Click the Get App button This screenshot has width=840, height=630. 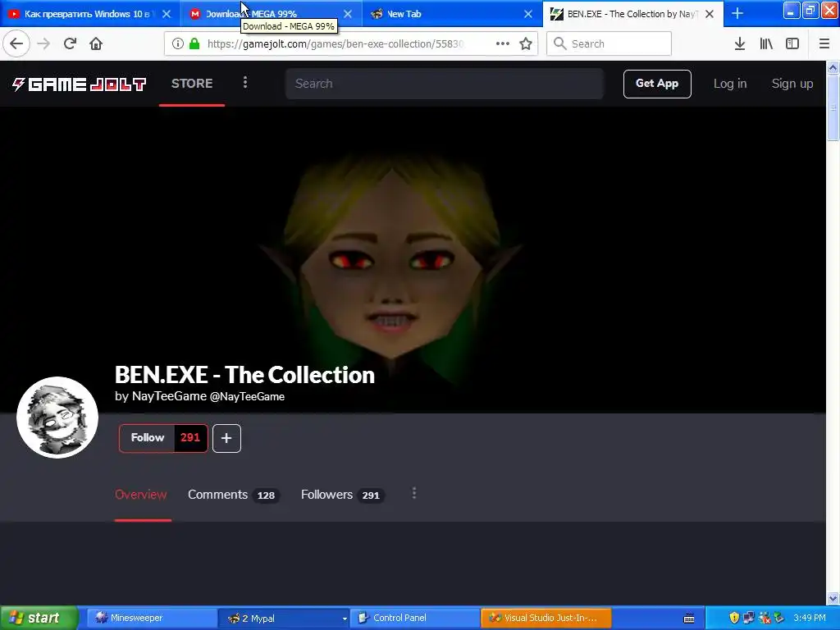657,84
